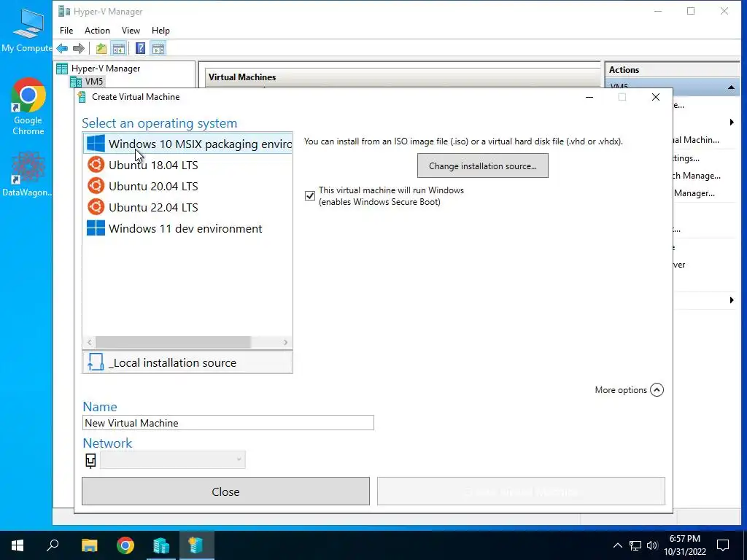747x560 pixels.
Task: Toggle the Show/Hide Action Pane icon
Action: (158, 49)
